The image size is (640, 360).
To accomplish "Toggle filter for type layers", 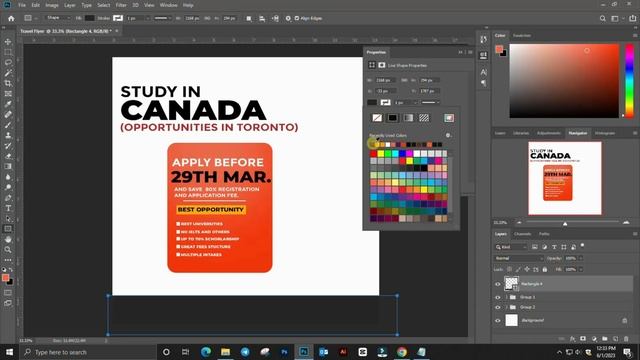I will click(x=554, y=247).
